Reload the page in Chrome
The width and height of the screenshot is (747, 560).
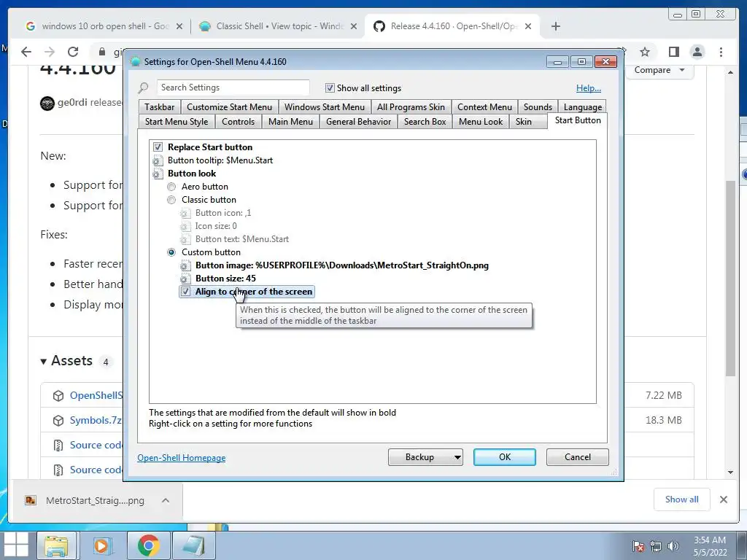(73, 52)
